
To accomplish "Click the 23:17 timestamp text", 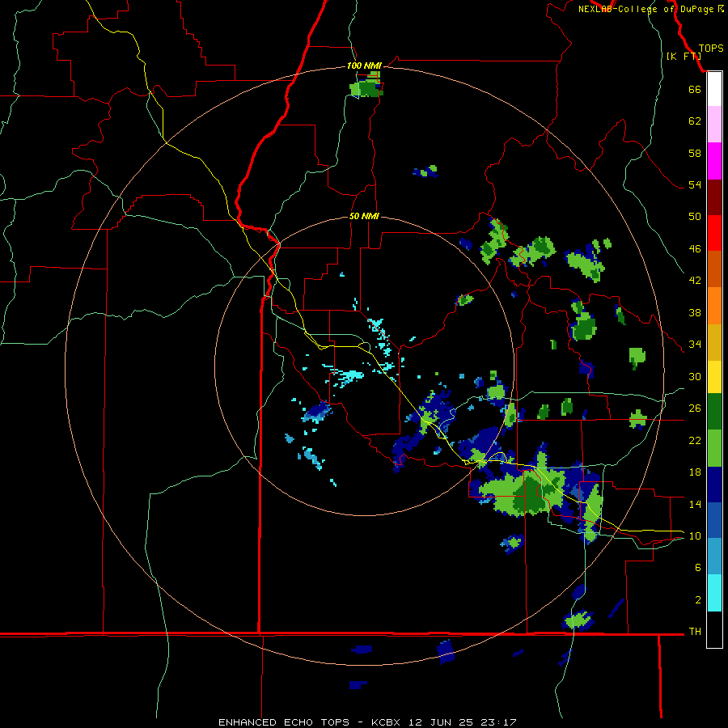I will [499, 722].
